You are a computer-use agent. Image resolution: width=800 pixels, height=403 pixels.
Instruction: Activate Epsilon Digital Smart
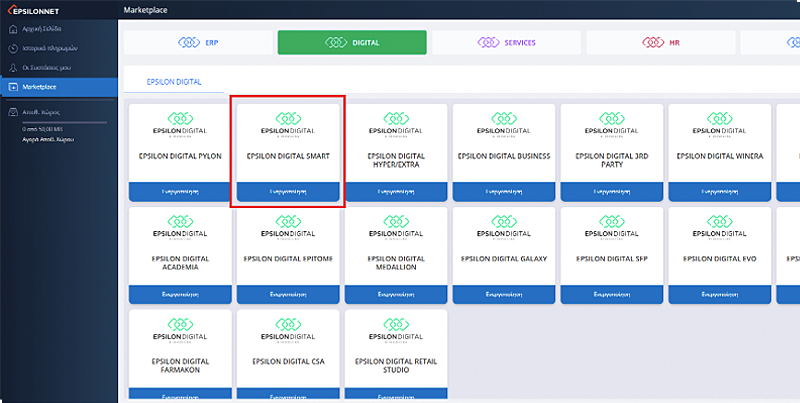tap(288, 192)
